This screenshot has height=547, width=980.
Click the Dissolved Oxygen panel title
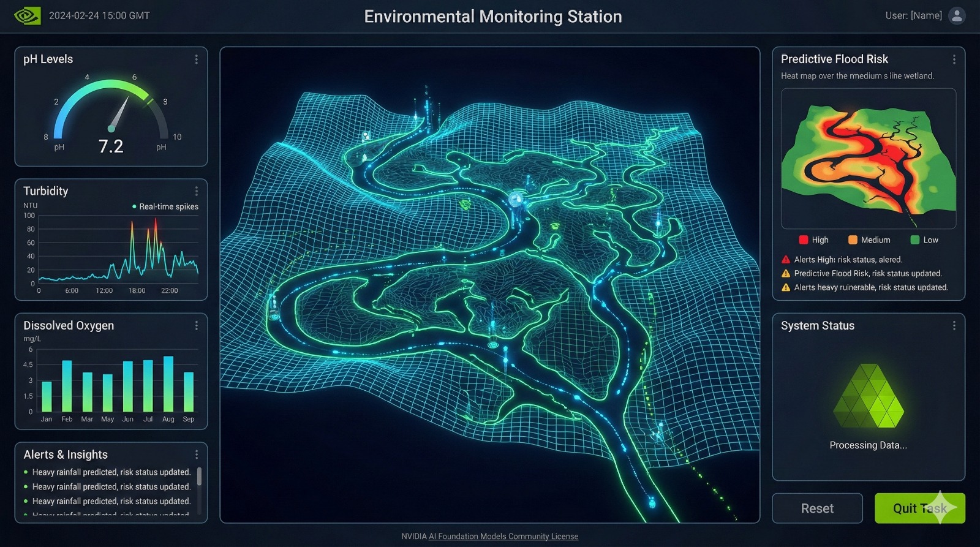pos(69,325)
